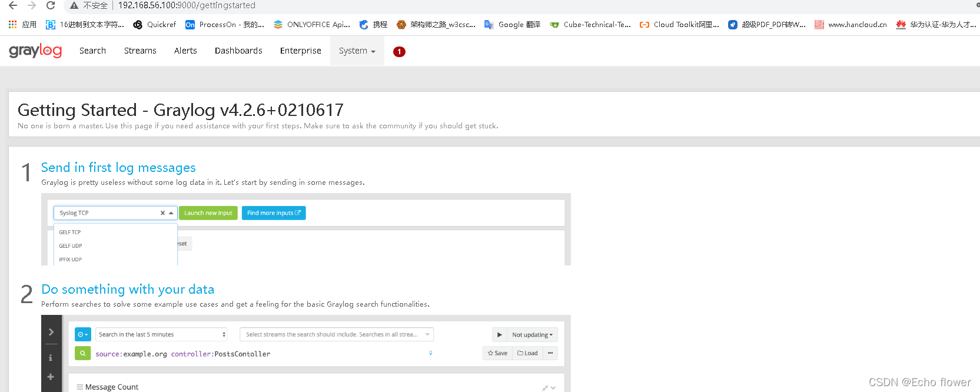This screenshot has height=392, width=980.
Task: Open the apps grid bookmark icon
Action: tap(12, 24)
